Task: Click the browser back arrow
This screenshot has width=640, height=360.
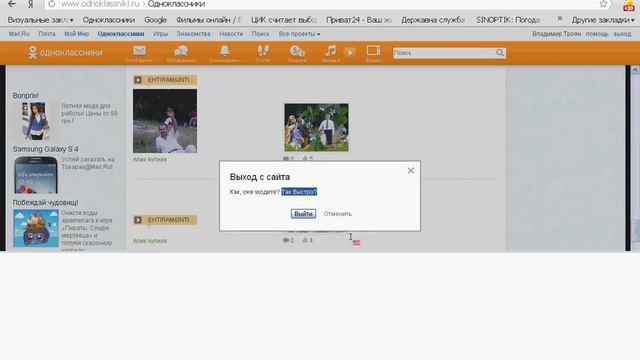Action: (12, 4)
